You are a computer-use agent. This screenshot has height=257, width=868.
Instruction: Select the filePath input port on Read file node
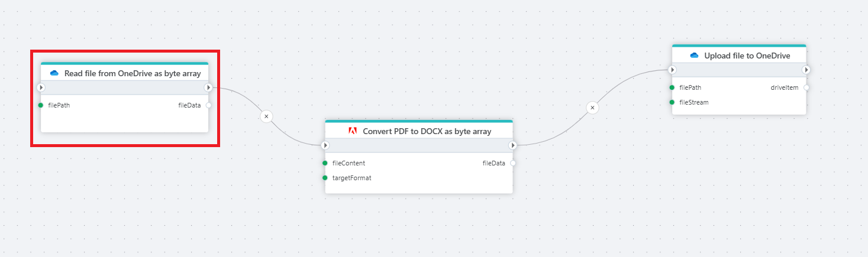click(x=41, y=105)
